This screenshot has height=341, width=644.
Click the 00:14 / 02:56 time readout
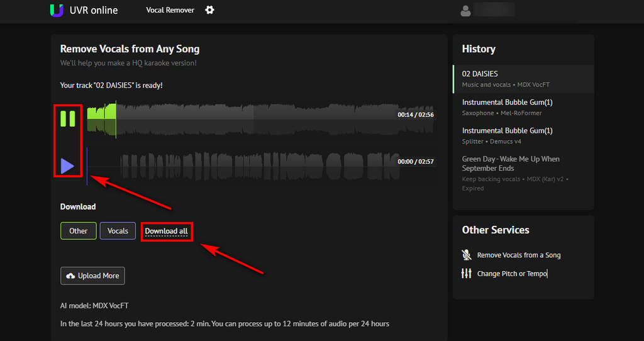(416, 115)
